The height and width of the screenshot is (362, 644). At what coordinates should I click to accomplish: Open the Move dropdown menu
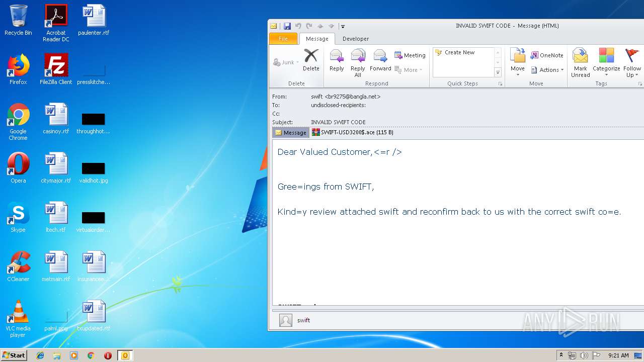tap(517, 63)
